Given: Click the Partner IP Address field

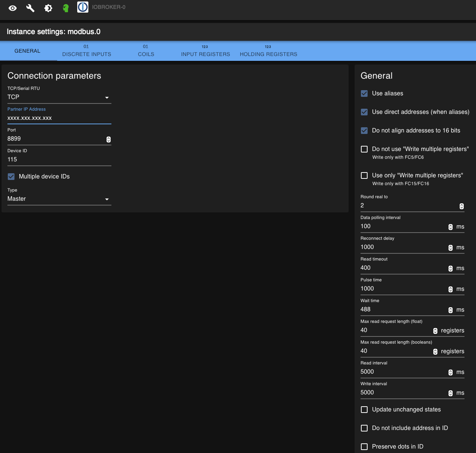Looking at the screenshot, I should (x=59, y=118).
